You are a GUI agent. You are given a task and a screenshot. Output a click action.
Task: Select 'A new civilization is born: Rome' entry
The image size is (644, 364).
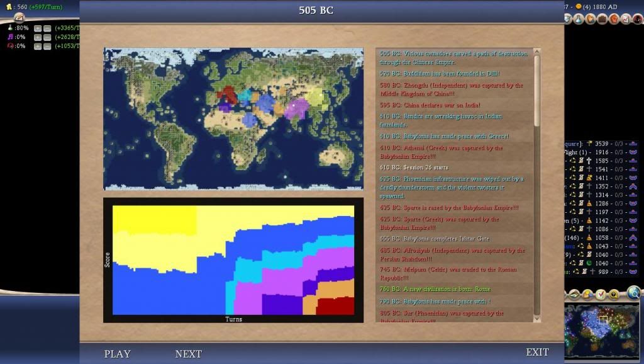[x=454, y=289]
